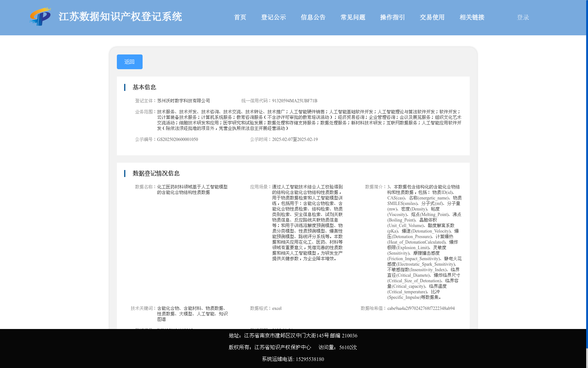This screenshot has width=588, height=368.
Task: Open the 交易使用 menu item
Action: (432, 17)
